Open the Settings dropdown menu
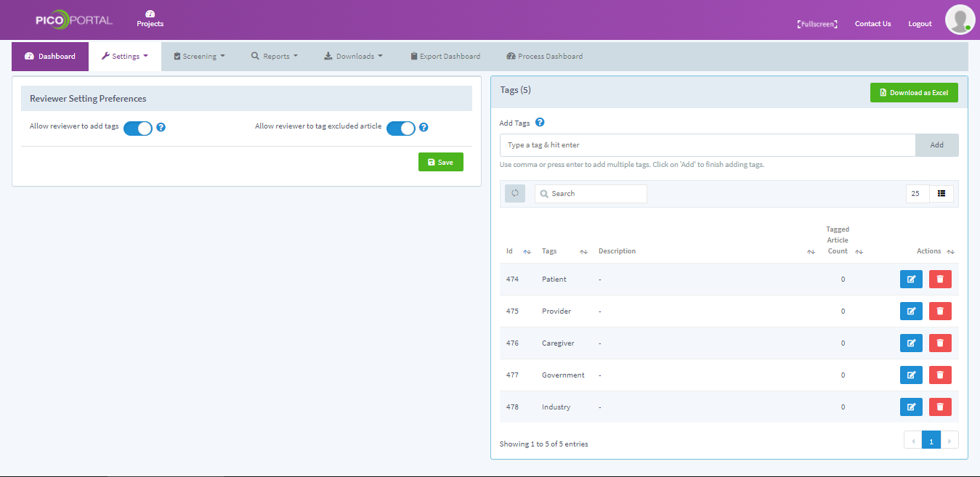The width and height of the screenshot is (980, 477). 125,56
